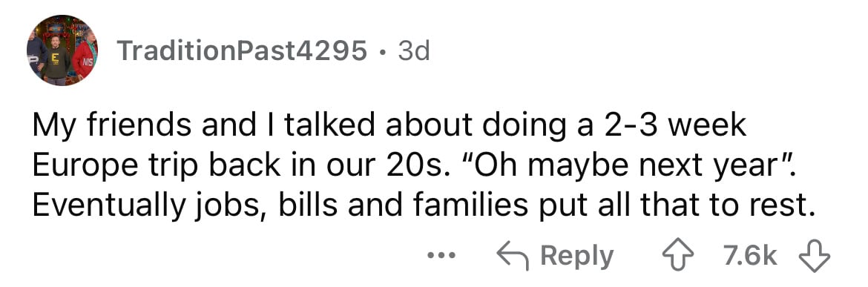Screen dimensions: 868x287
Task: Click the curved reply arrow icon
Action: [512, 256]
